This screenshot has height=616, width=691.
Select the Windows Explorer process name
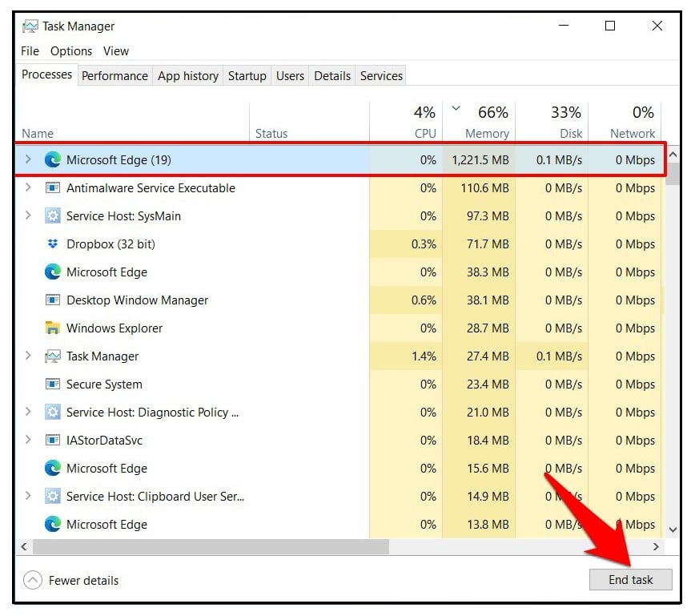pyautogui.click(x=114, y=328)
